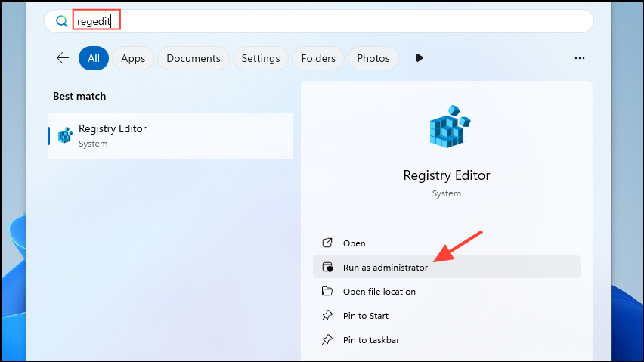
Task: Click the Run as administrator shield icon
Action: [x=327, y=268]
